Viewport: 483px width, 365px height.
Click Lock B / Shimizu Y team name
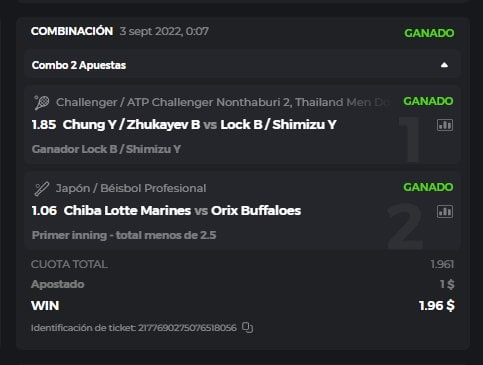(278, 125)
